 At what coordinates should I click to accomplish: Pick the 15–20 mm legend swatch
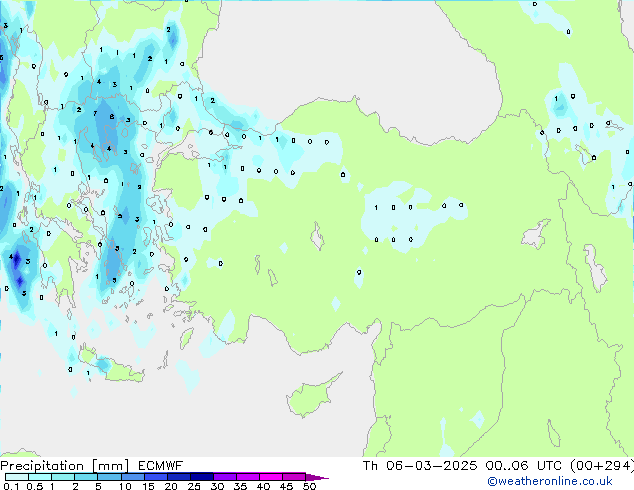coord(155,477)
